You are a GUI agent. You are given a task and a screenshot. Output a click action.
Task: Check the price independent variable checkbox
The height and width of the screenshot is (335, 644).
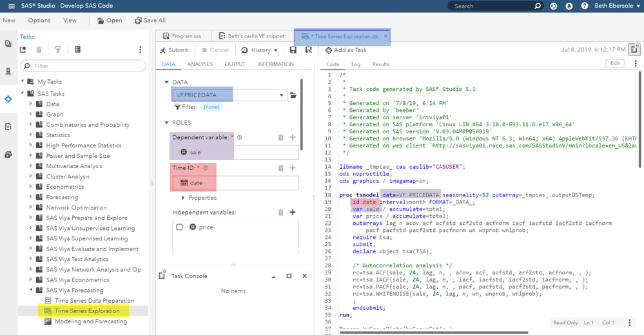pos(180,227)
